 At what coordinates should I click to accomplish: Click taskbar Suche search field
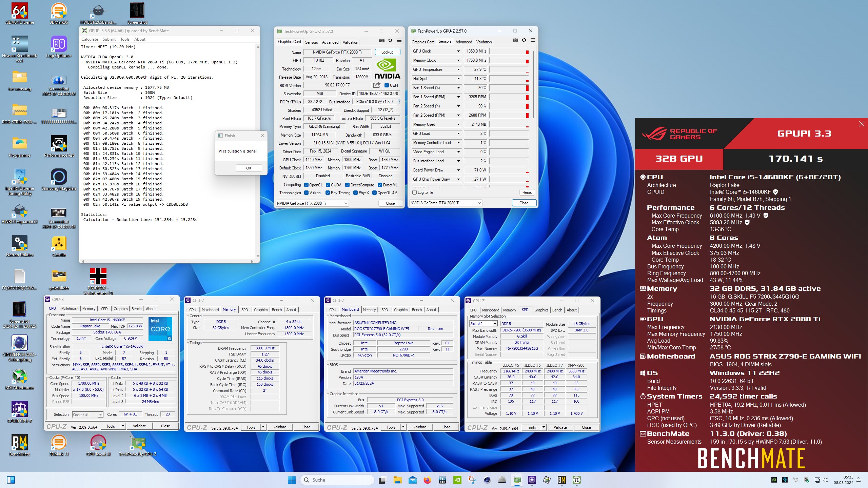(x=337, y=480)
